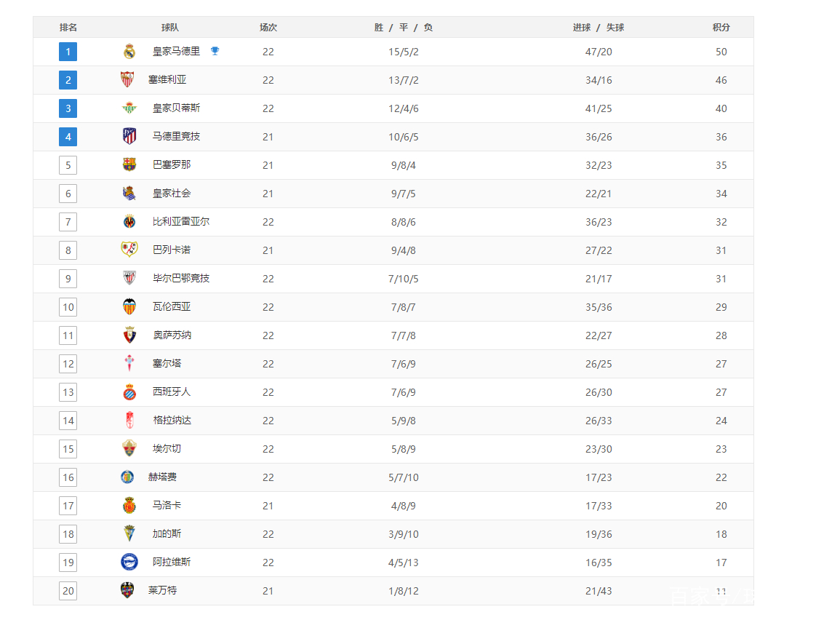Click the 场次 column header

(268, 28)
